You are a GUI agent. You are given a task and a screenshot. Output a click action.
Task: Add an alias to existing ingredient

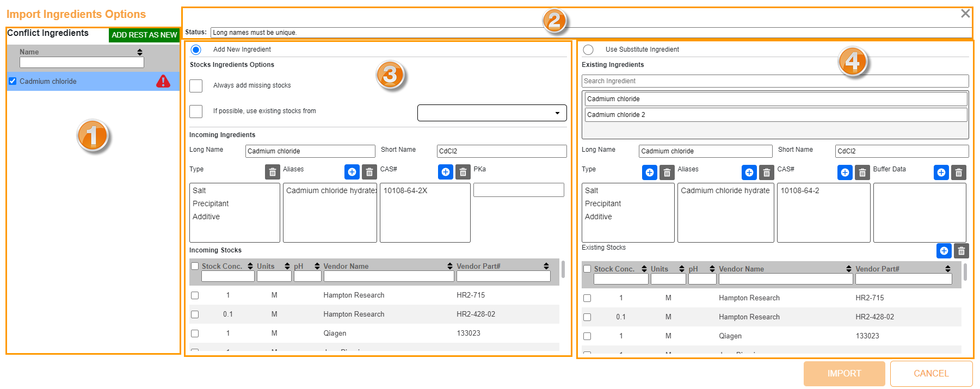pos(749,172)
